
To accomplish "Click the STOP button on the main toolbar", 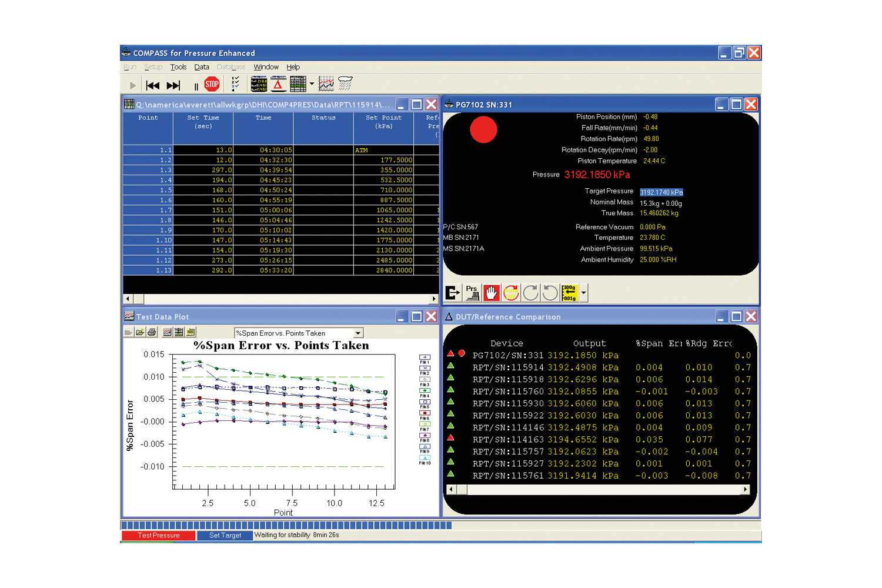I will (212, 84).
